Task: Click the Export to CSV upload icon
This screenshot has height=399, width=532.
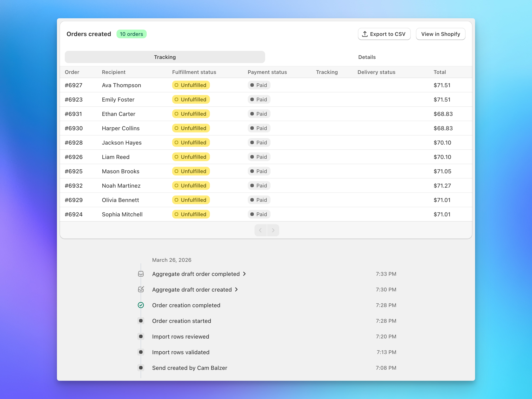Action: pyautogui.click(x=365, y=34)
